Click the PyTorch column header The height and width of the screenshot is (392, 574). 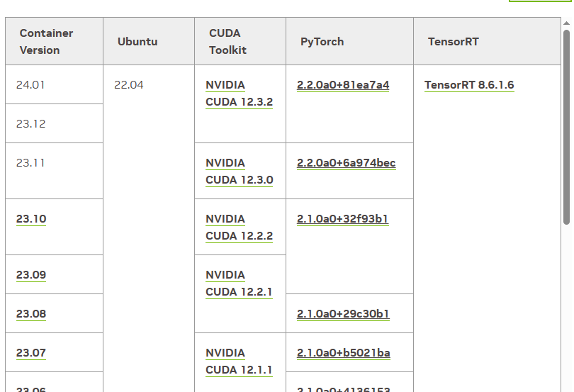[x=322, y=42]
